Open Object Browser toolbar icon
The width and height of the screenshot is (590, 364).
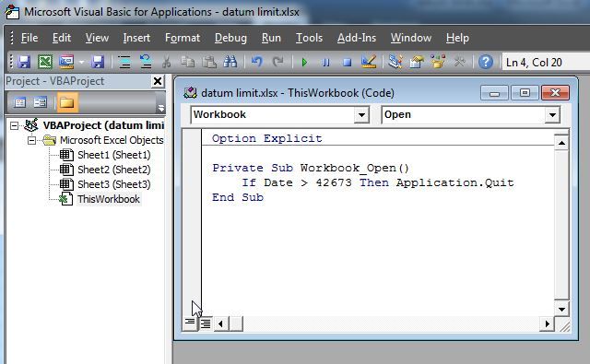(438, 62)
